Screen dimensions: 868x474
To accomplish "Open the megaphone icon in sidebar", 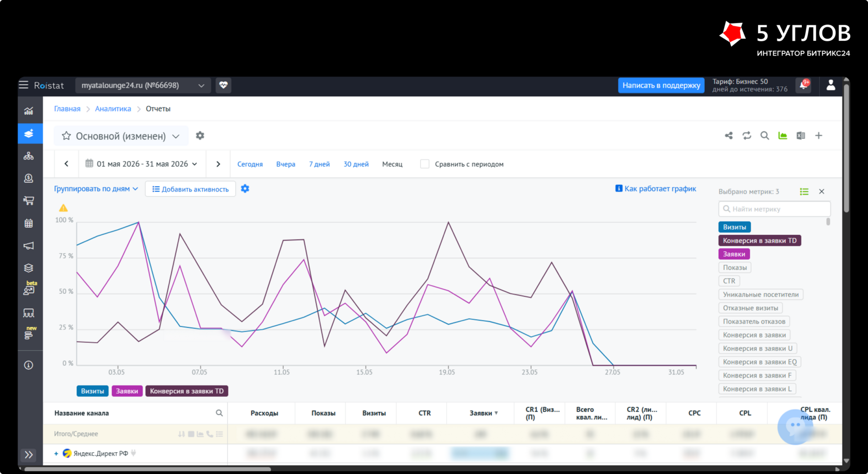I will [29, 246].
